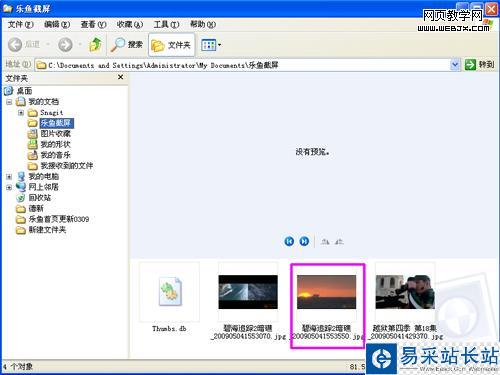Click the Thumbs.db file name
Screen dimensions: 500x375
[169, 329]
